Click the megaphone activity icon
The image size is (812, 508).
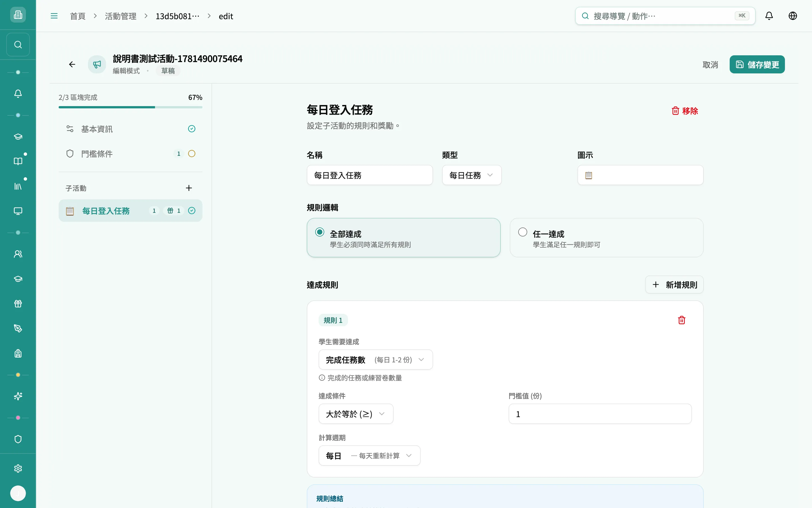click(x=97, y=64)
